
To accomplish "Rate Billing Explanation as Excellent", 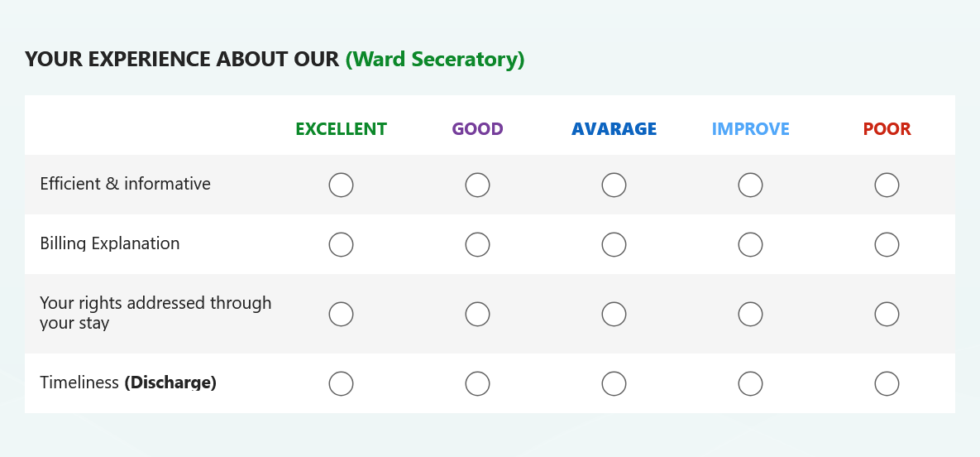I will pos(342,245).
